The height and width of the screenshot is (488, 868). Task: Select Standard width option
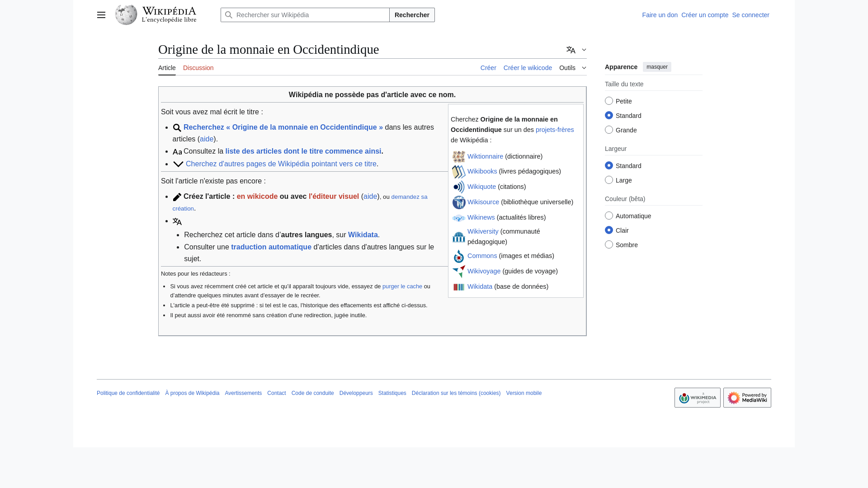point(609,165)
